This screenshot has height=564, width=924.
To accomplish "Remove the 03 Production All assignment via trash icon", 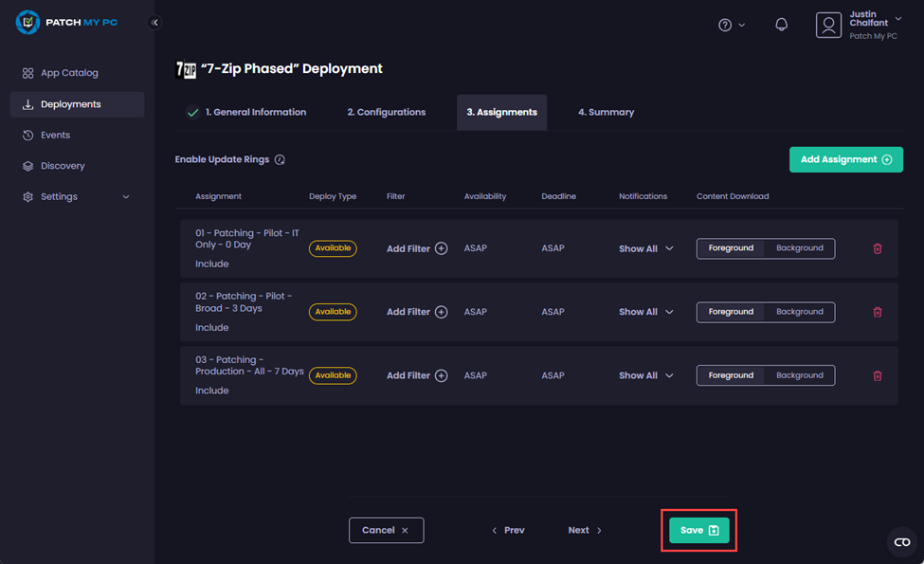I will pos(877,375).
